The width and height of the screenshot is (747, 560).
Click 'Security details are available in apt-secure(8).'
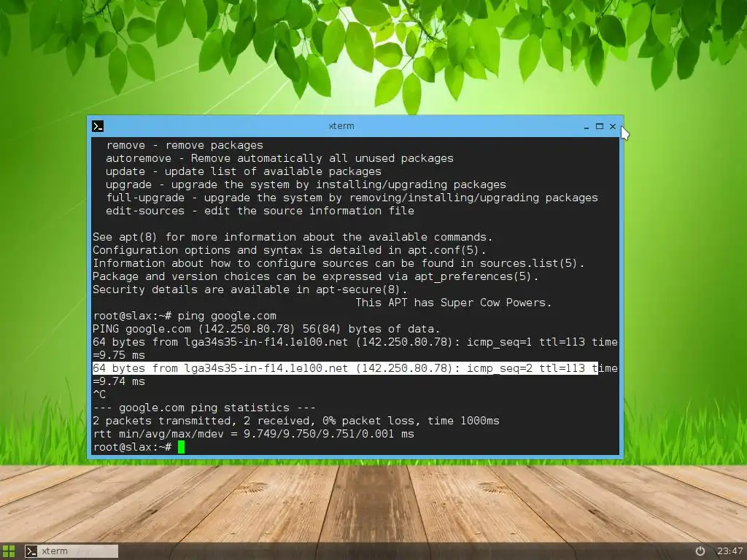click(250, 289)
